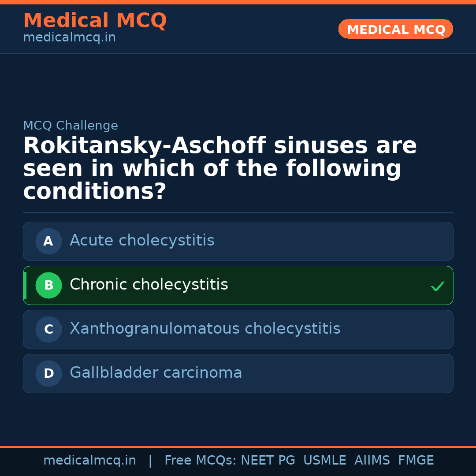The image size is (476, 476).
Task: Choose Xanthogranulomatous cholecystitis answer
Action: [205, 329]
